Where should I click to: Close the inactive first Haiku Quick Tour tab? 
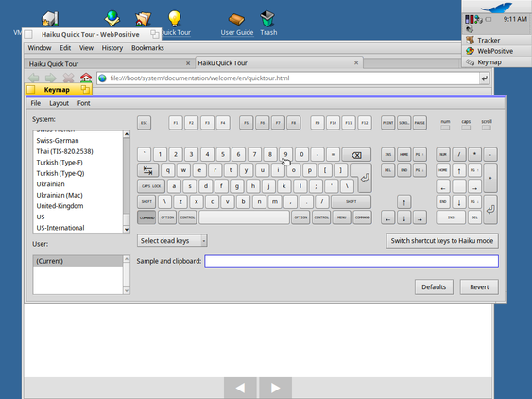[x=188, y=63]
